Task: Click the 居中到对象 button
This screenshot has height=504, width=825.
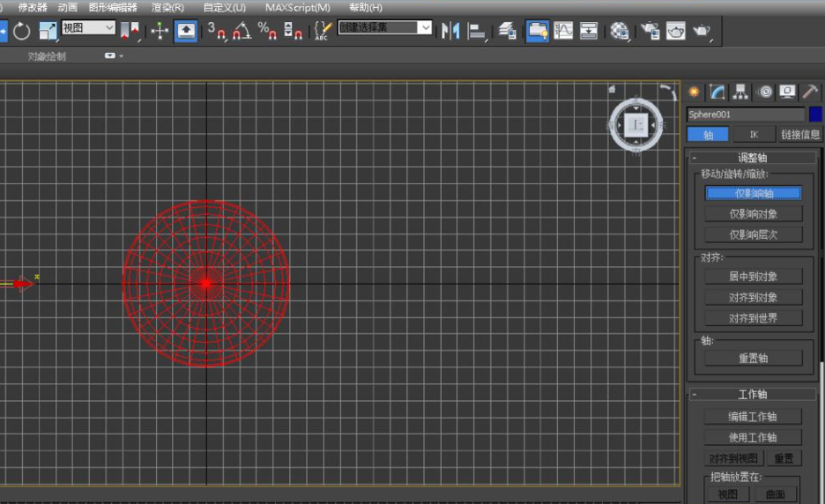Action: click(x=754, y=276)
